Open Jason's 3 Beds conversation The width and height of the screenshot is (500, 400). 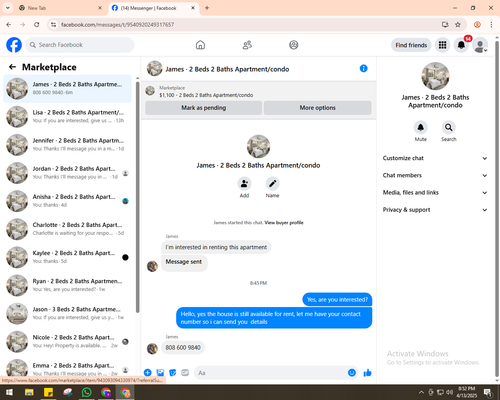(x=67, y=313)
